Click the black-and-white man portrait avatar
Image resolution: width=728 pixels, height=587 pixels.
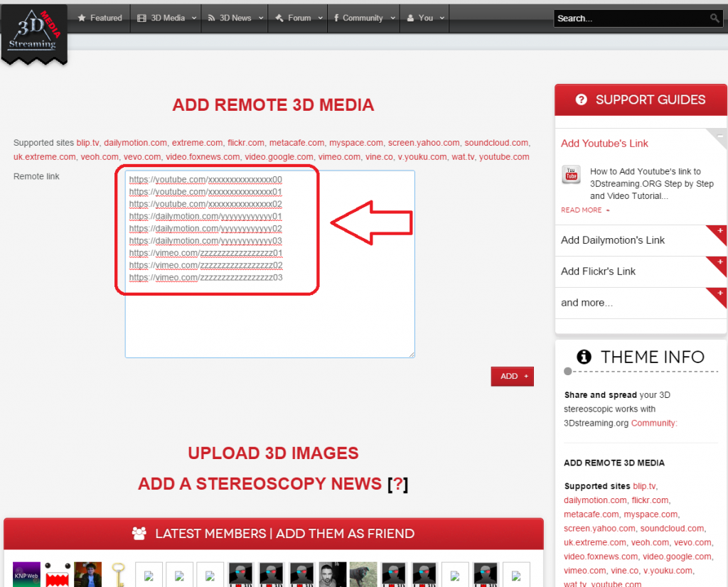(333, 574)
